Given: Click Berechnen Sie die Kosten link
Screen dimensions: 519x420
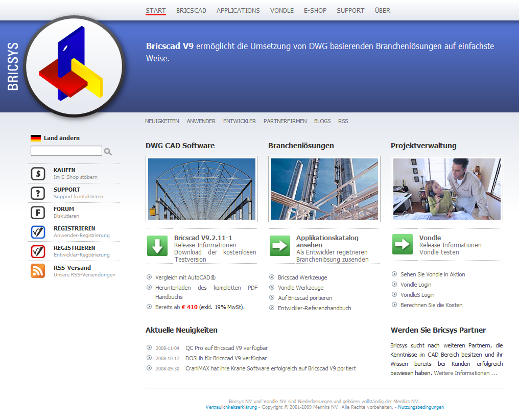Looking at the screenshot, I should click(x=431, y=305).
